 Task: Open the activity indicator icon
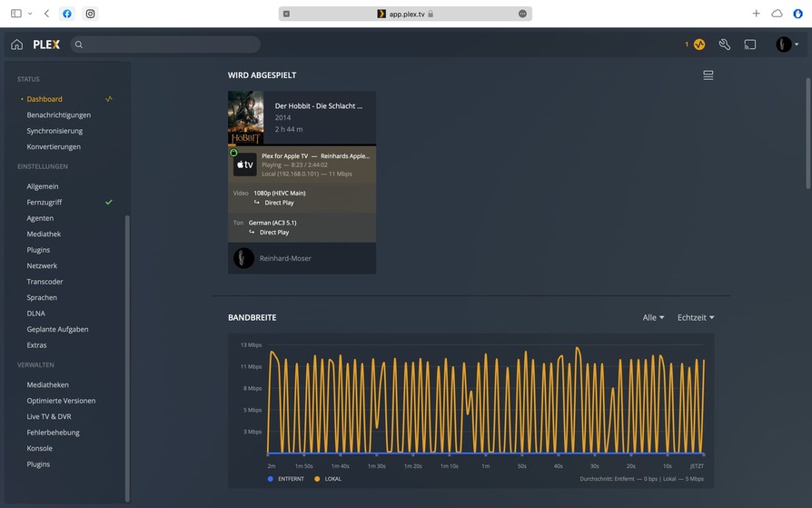click(699, 45)
